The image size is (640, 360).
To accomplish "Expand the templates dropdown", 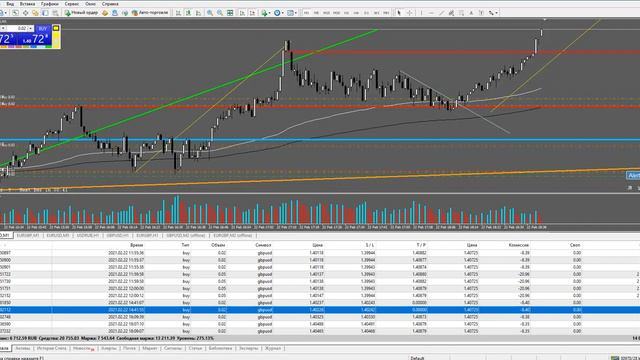I will 296,13.
